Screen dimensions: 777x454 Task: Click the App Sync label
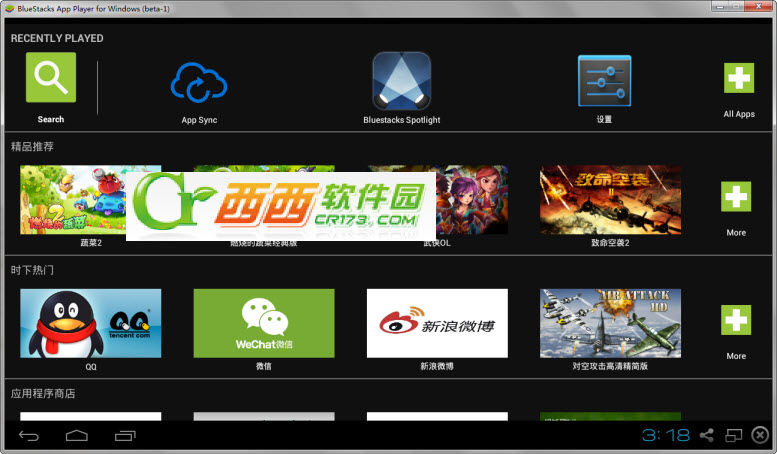click(199, 120)
